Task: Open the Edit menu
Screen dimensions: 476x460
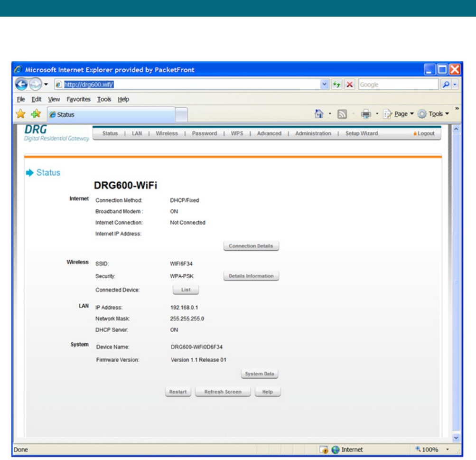Action: [x=37, y=99]
